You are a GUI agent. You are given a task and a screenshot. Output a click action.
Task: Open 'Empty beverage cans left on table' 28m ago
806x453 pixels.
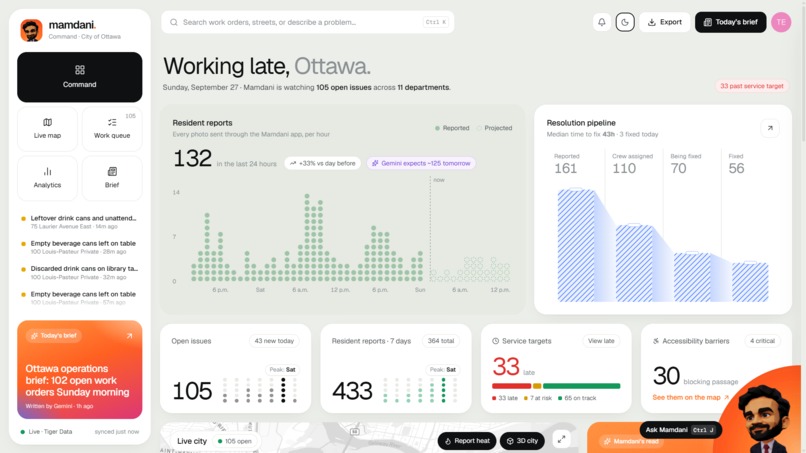coord(80,247)
